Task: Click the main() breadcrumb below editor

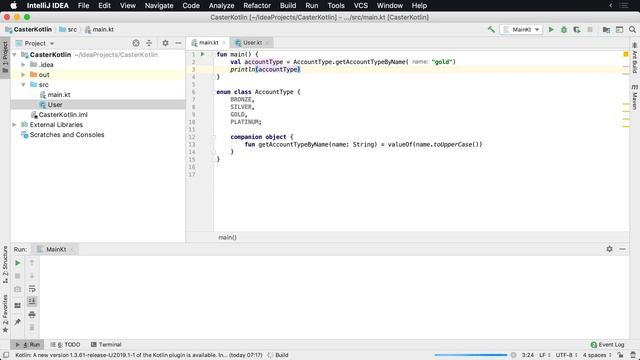Action: 227,237
